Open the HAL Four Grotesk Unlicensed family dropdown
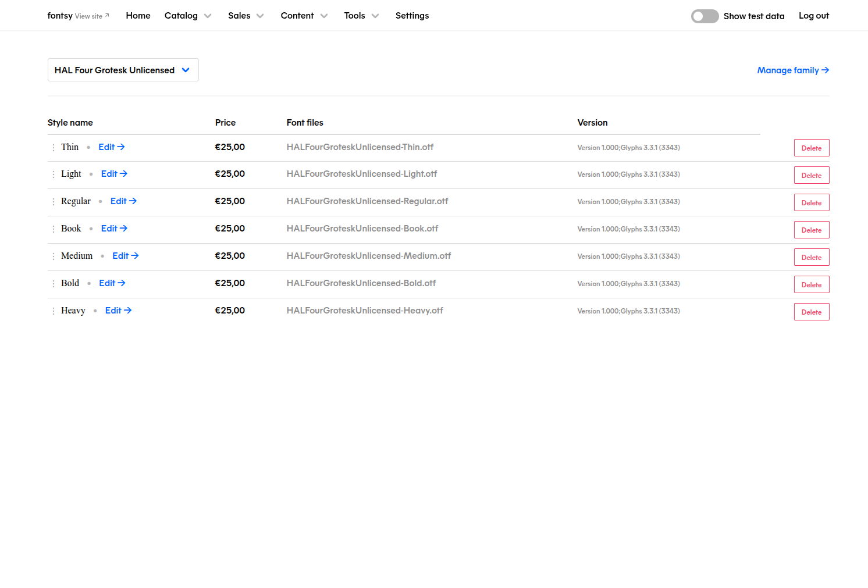 tap(123, 70)
